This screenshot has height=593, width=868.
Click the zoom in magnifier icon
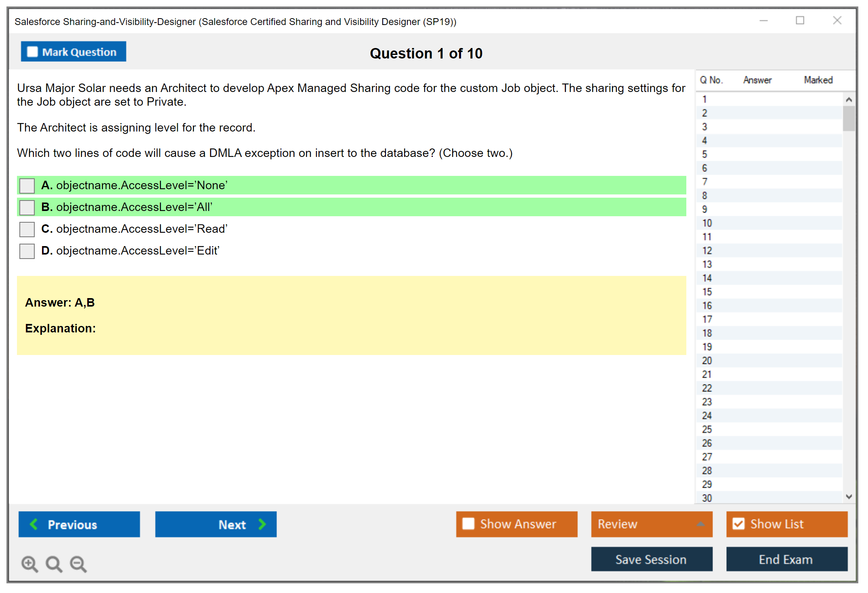click(29, 564)
